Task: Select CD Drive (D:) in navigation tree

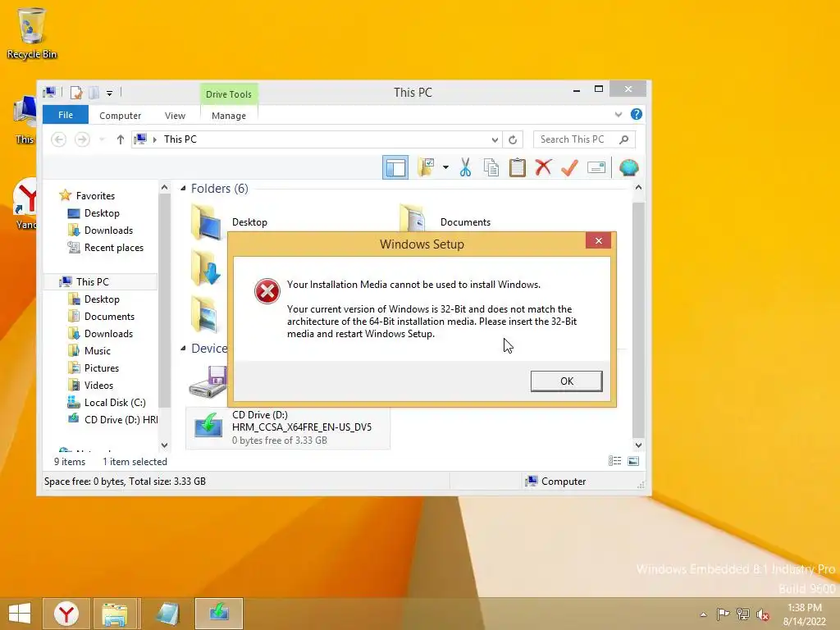Action: (121, 419)
